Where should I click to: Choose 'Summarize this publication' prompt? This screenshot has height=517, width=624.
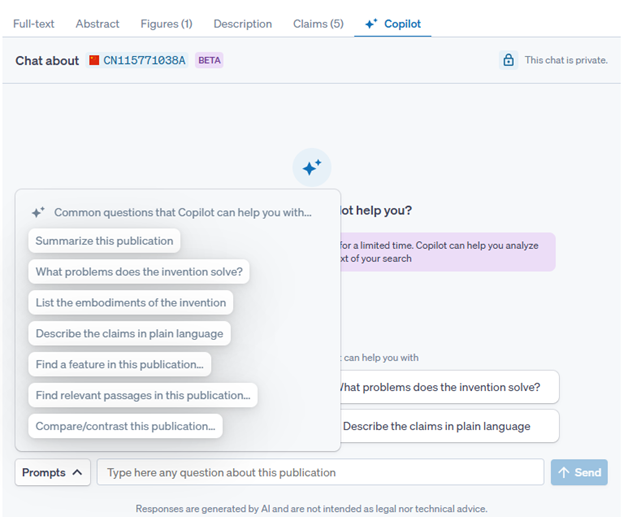click(x=104, y=241)
